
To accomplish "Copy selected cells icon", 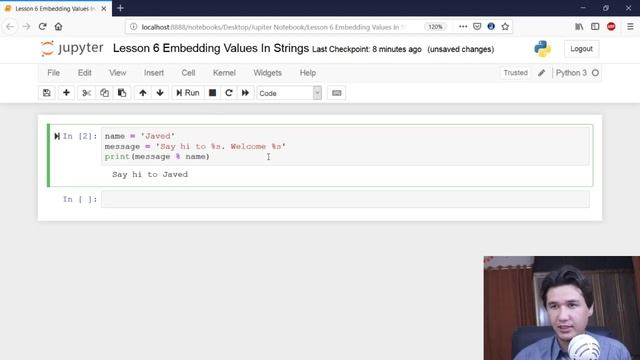I will (x=104, y=93).
